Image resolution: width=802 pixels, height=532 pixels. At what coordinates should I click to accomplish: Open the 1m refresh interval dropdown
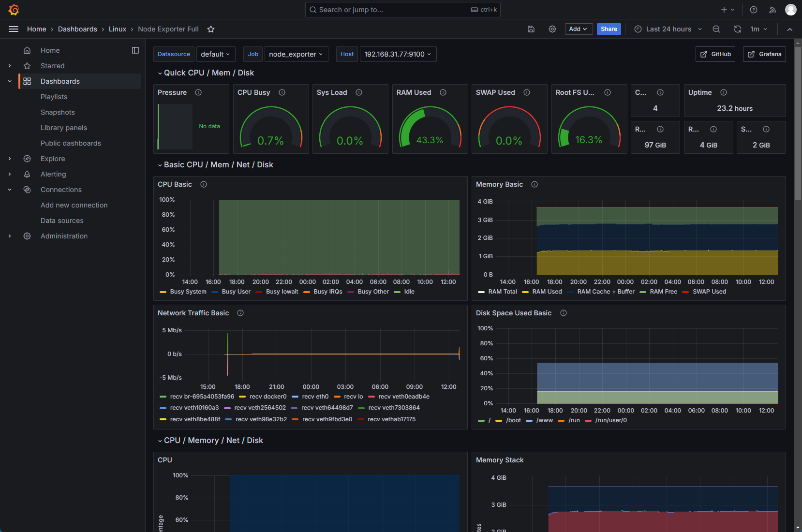pyautogui.click(x=759, y=29)
